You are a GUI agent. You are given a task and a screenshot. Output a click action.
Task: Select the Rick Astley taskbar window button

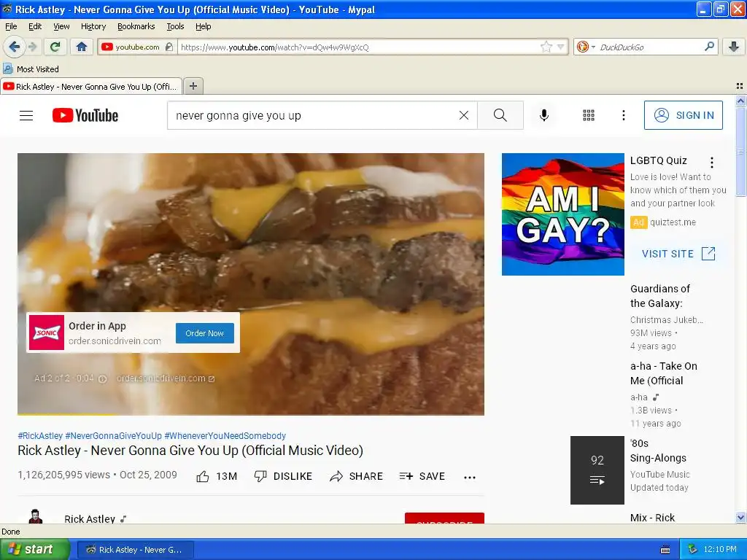[135, 550]
